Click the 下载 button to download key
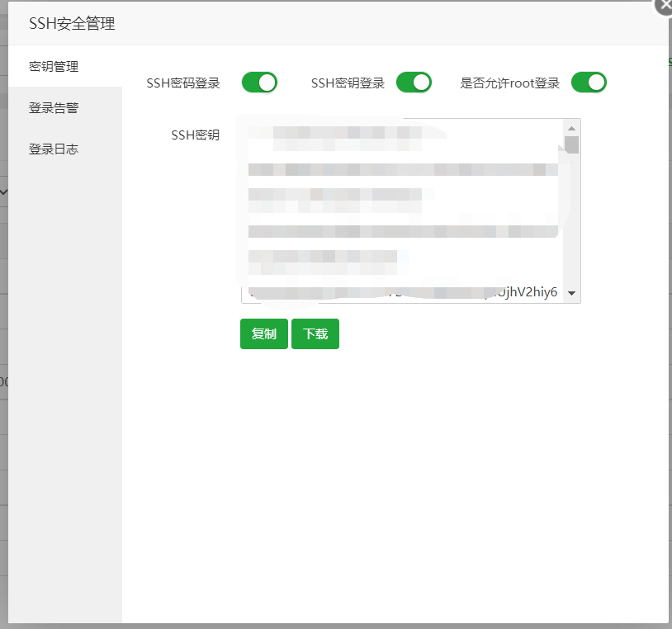 315,334
